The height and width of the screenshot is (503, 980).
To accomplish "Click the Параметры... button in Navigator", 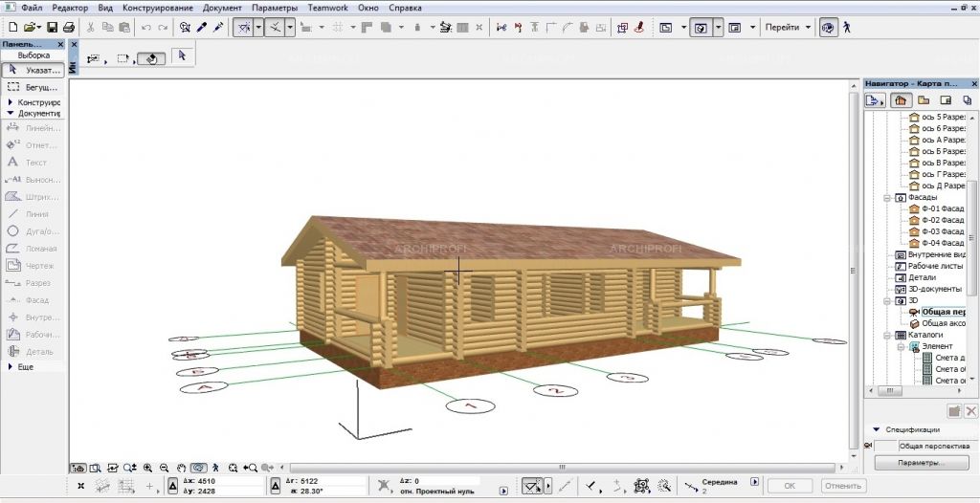I will 921,463.
